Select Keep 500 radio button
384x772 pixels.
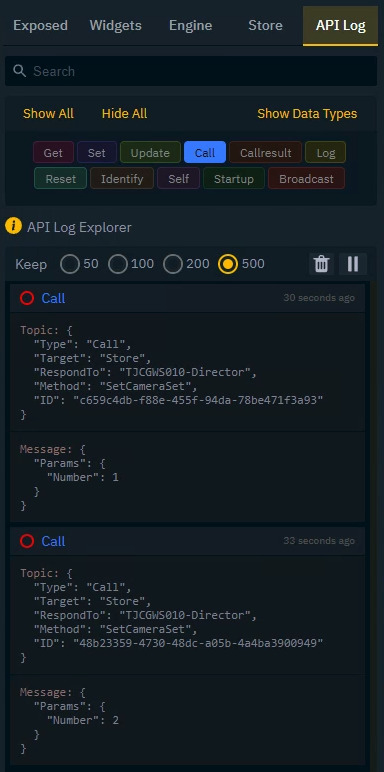228,264
